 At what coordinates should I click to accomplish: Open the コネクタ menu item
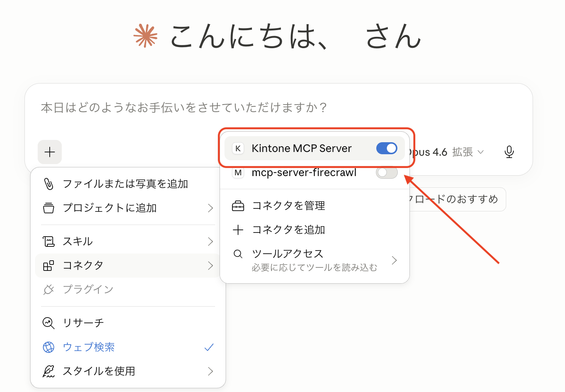pos(128,266)
